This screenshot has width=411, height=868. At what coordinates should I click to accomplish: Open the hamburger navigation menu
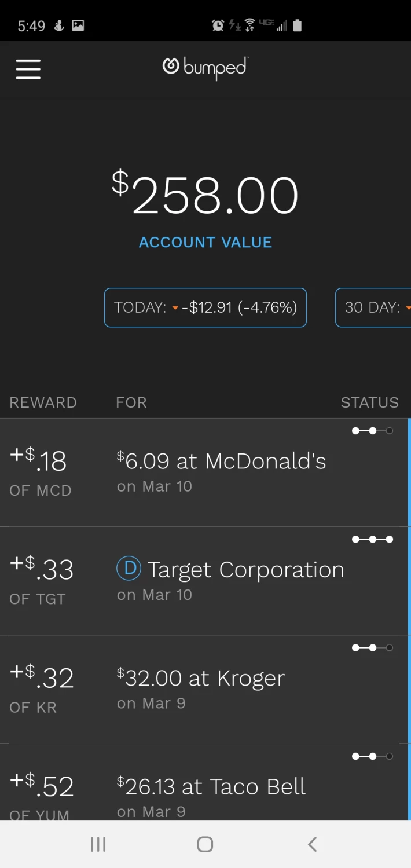point(28,69)
